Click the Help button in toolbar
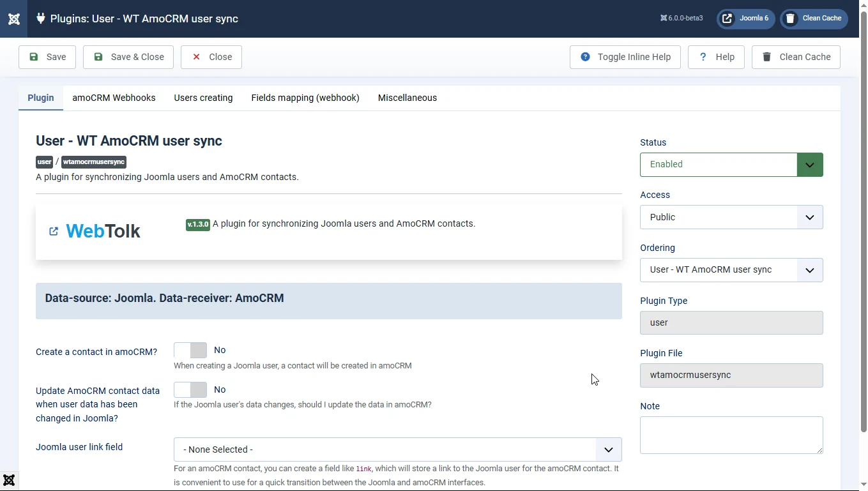 716,57
